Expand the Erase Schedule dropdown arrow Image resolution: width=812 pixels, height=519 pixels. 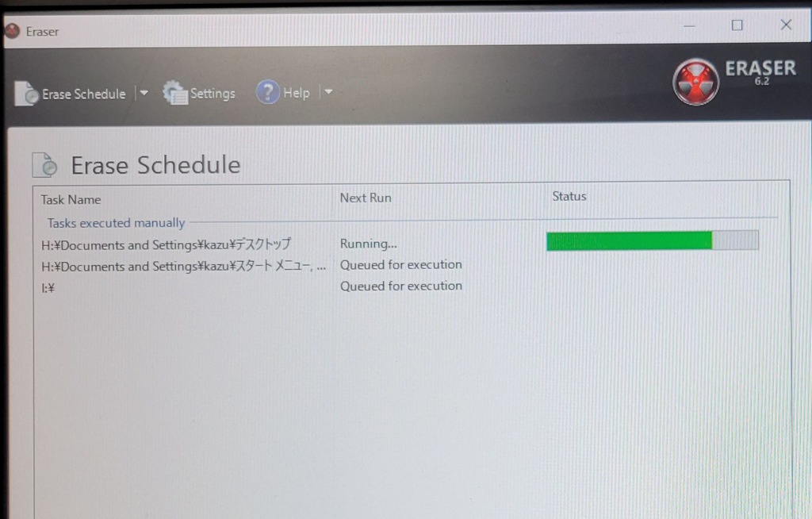[x=144, y=93]
